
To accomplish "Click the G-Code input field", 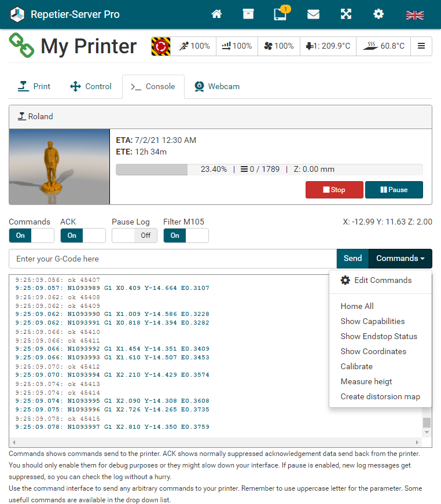I will coord(172,259).
